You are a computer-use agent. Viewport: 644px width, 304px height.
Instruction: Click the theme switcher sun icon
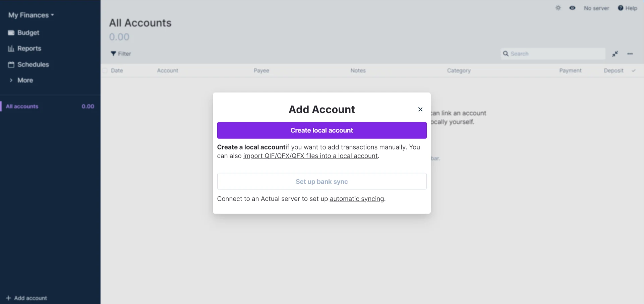(558, 8)
